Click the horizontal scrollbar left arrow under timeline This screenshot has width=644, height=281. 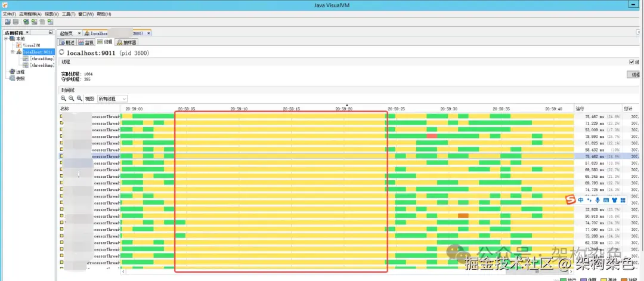pyautogui.click(x=123, y=271)
